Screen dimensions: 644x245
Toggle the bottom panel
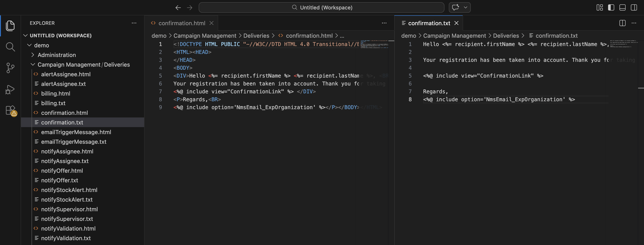[x=623, y=7]
